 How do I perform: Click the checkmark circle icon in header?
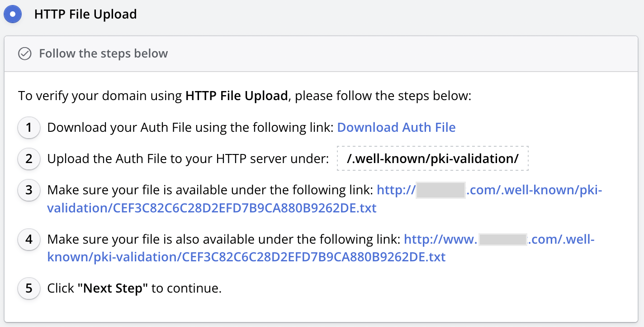(24, 54)
